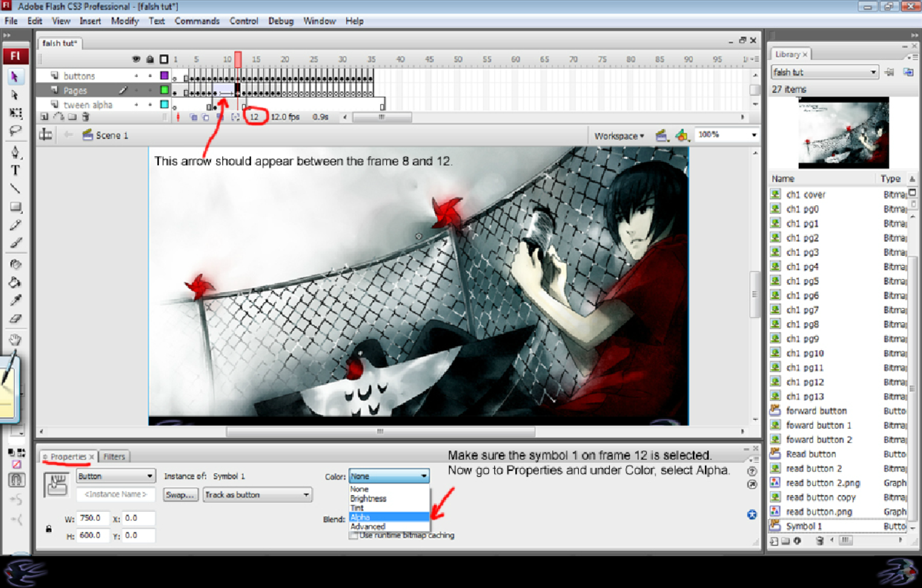Click Delete Layer trash icon in timeline

(86, 117)
